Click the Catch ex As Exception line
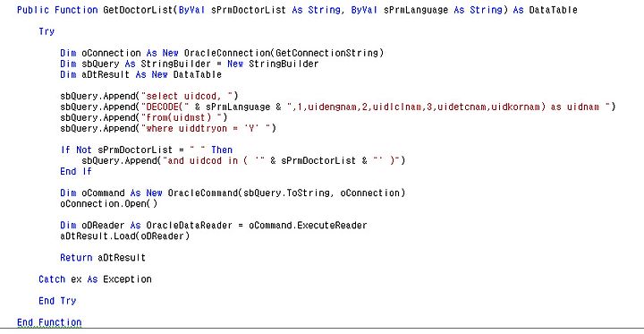Image resolution: width=644 pixels, height=334 pixels. [x=95, y=279]
